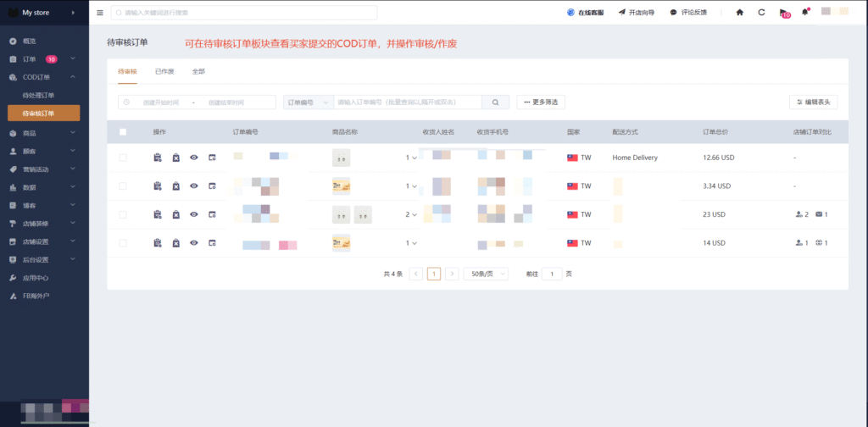This screenshot has height=427, width=868.
Task: Click the approve clipboard icon in first order row
Action: tap(158, 158)
